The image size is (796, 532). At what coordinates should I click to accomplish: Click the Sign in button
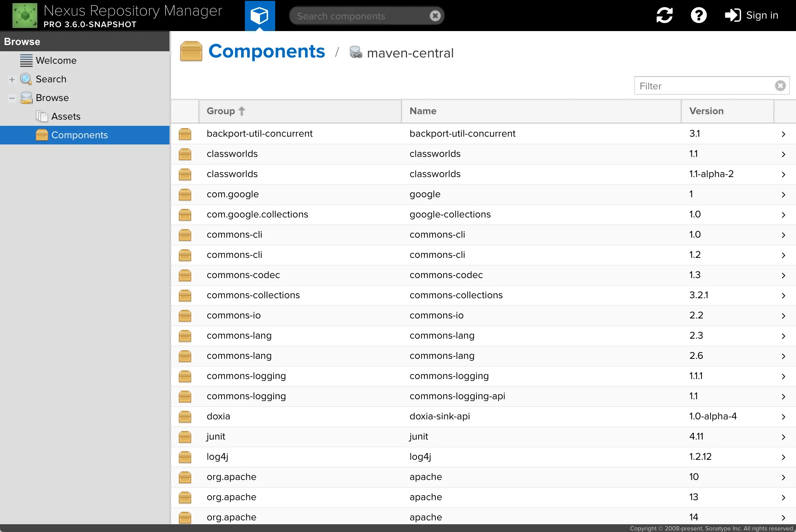coord(751,16)
